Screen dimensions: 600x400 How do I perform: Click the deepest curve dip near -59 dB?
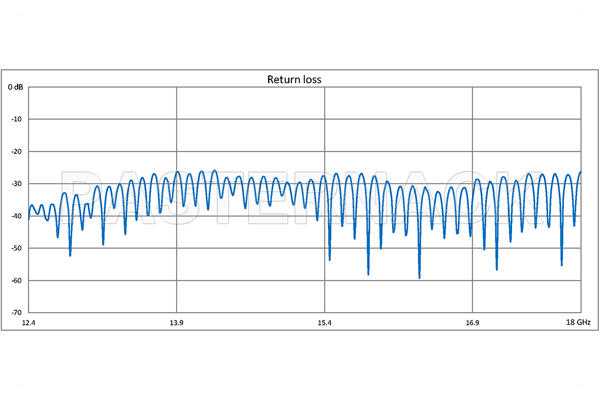pyautogui.click(x=419, y=277)
